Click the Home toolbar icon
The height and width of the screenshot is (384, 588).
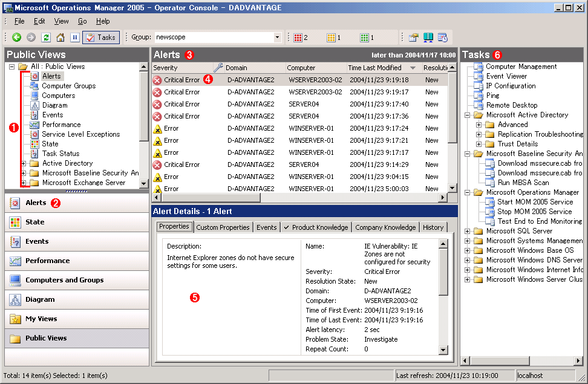tap(60, 37)
